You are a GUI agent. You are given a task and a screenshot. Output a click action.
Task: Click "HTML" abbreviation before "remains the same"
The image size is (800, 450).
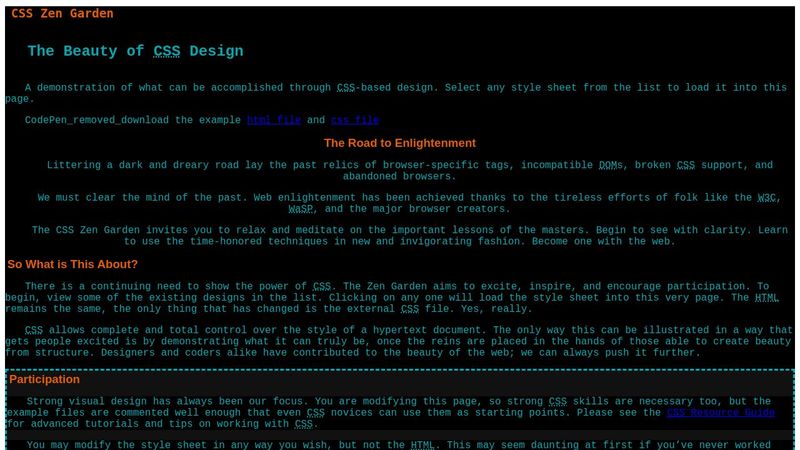pos(767,298)
